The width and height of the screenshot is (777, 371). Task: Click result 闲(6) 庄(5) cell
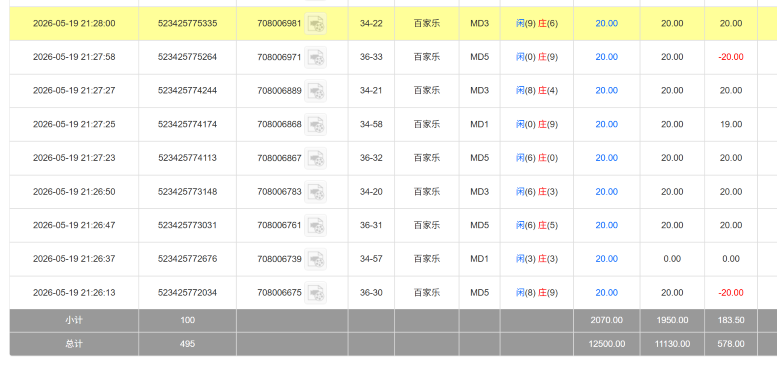pyautogui.click(x=537, y=225)
